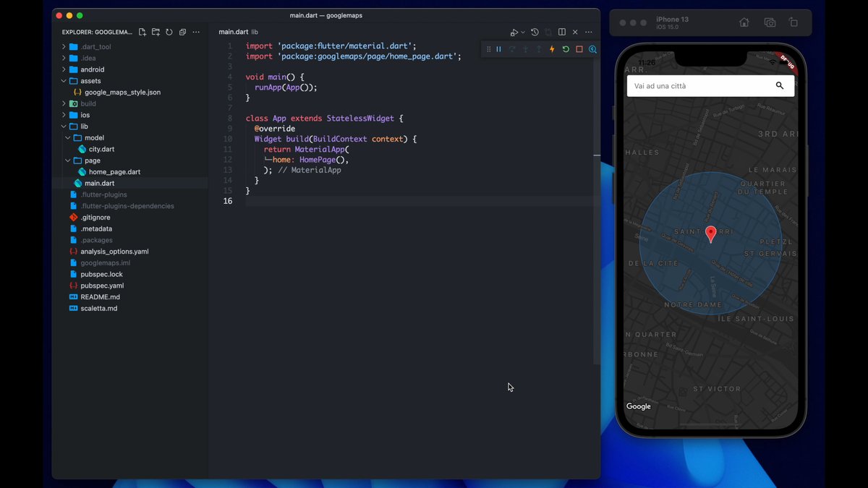Click the New File icon in Explorer

coord(142,33)
